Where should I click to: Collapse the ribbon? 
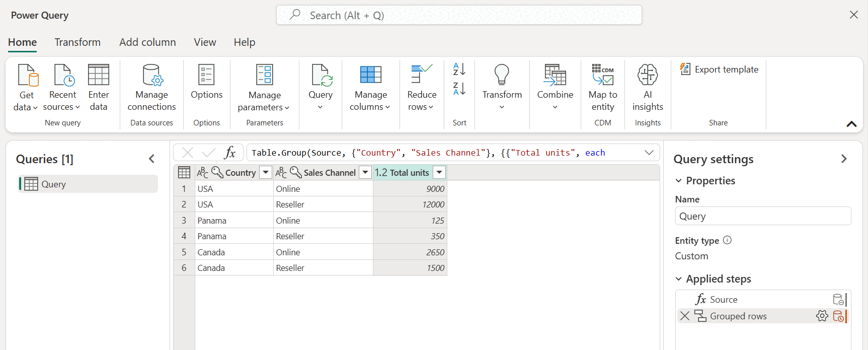851,124
